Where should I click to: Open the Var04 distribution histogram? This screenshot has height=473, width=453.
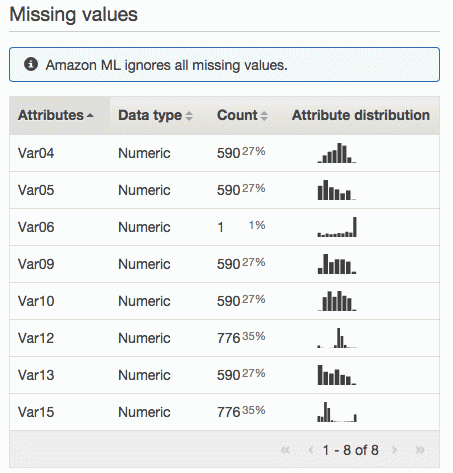(x=337, y=153)
